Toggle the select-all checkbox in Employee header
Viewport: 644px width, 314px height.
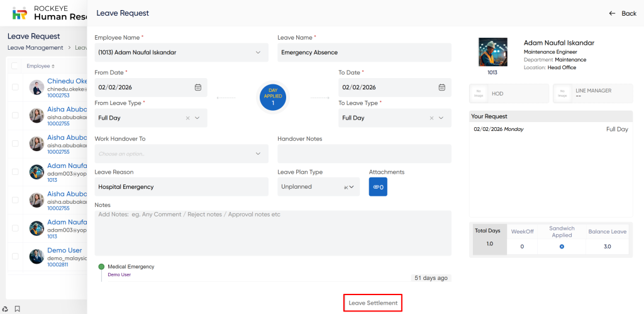coord(15,66)
